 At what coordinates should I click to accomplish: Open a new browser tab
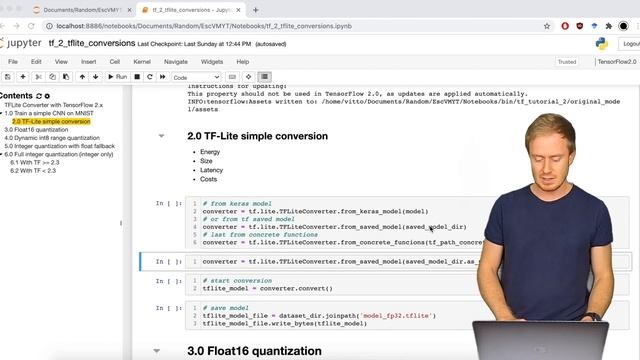click(x=256, y=10)
